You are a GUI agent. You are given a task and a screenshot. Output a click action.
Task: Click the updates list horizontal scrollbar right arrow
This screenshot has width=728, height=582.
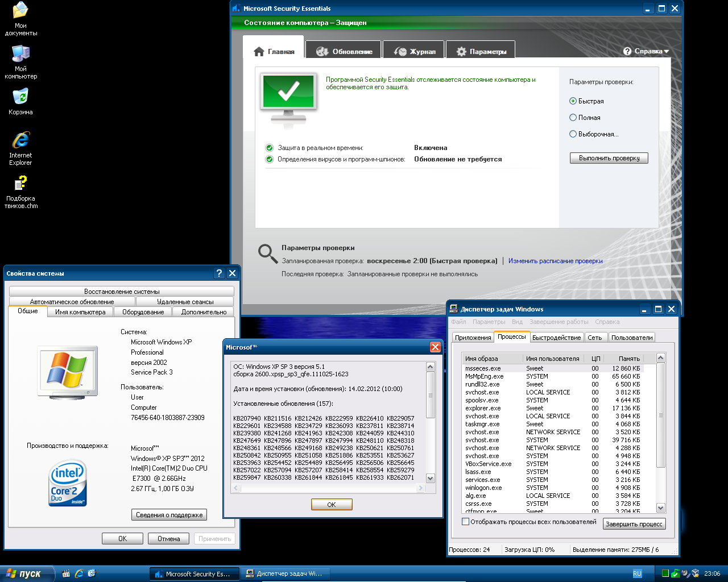pos(421,488)
